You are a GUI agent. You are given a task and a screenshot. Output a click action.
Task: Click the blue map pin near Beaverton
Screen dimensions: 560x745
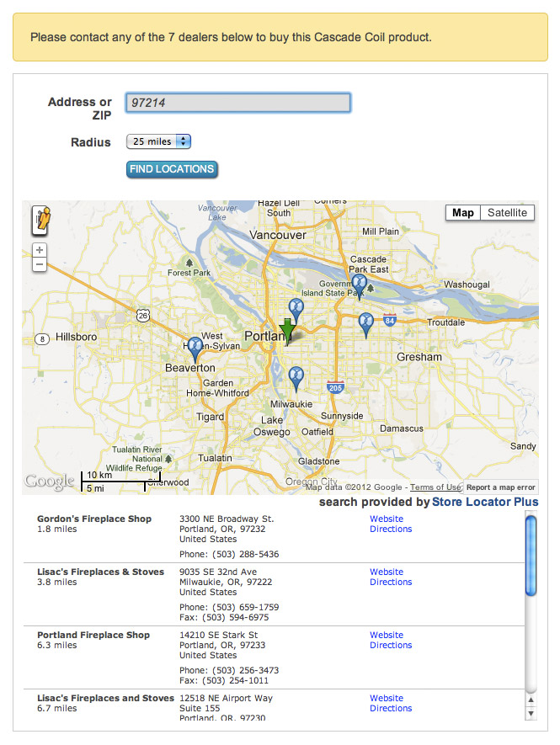[195, 348]
